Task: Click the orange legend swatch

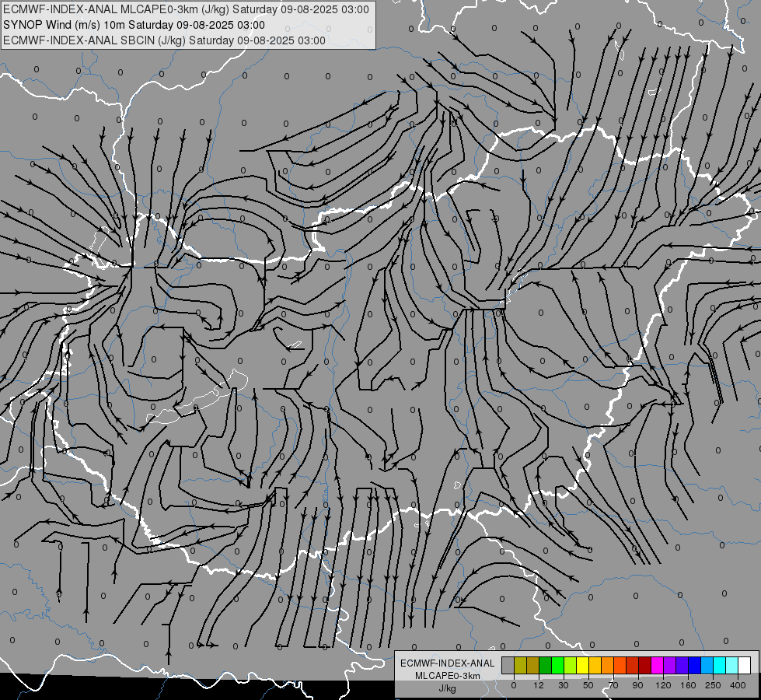Action: point(608,665)
